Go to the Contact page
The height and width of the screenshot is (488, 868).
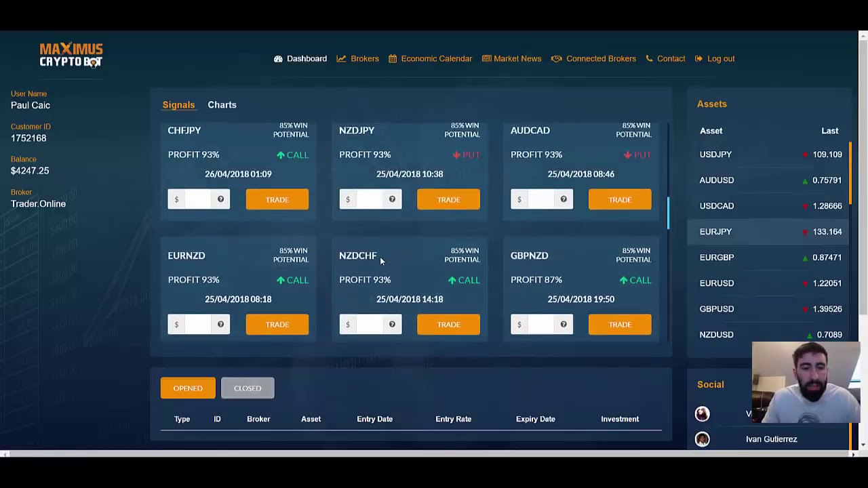point(665,59)
